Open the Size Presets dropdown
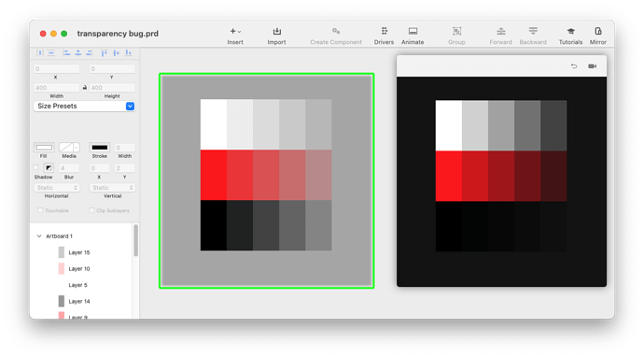This screenshot has width=644, height=357. (x=84, y=107)
